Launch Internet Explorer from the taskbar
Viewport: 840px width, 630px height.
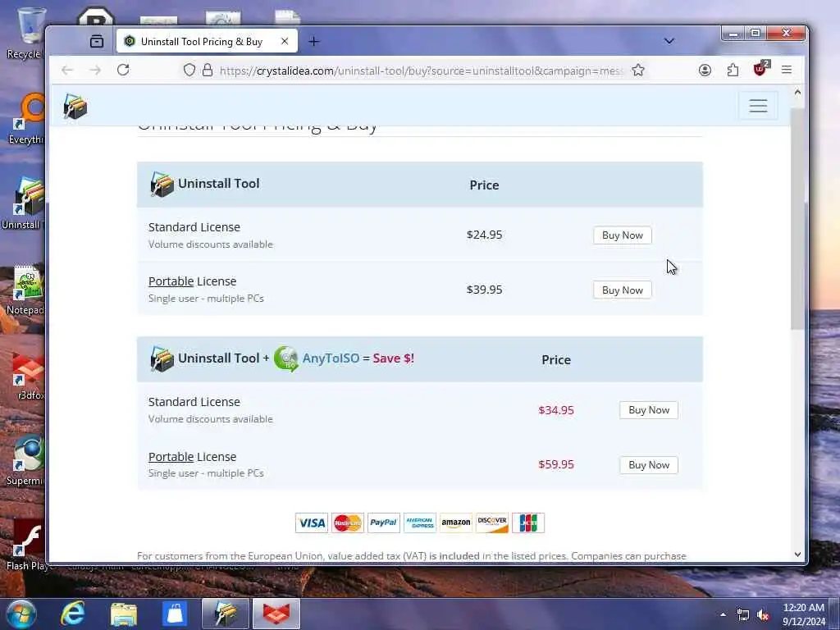pyautogui.click(x=72, y=614)
